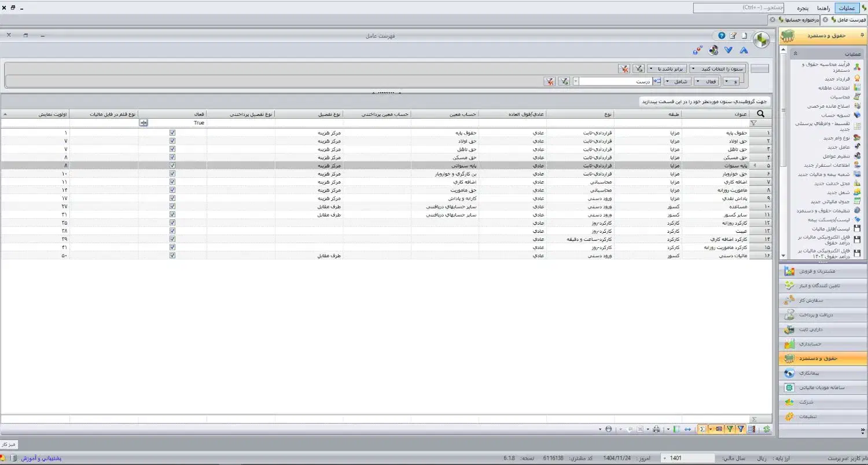Open the 'دريافت و پرداخت' module
The width and height of the screenshot is (868, 465).
click(822, 315)
